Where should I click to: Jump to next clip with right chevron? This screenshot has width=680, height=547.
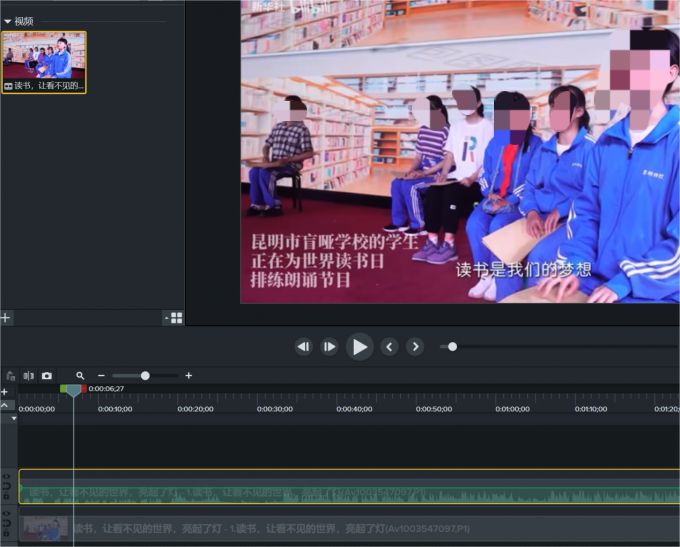pos(415,347)
